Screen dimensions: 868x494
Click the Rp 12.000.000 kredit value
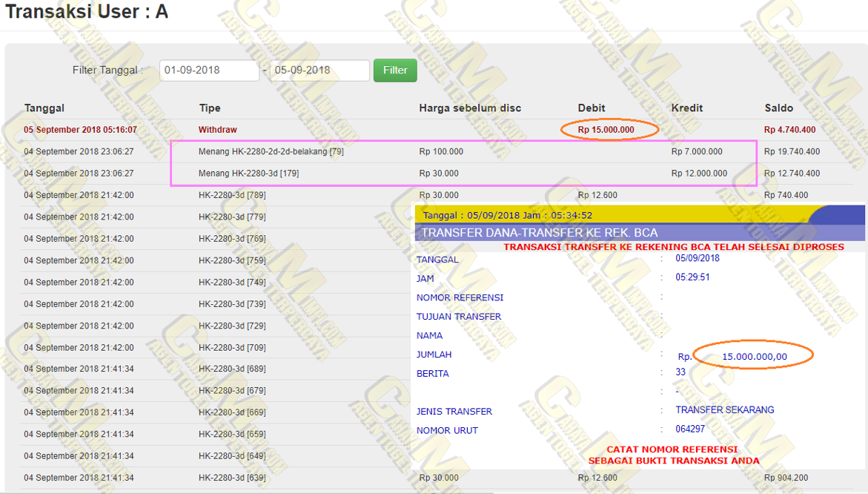pos(699,174)
